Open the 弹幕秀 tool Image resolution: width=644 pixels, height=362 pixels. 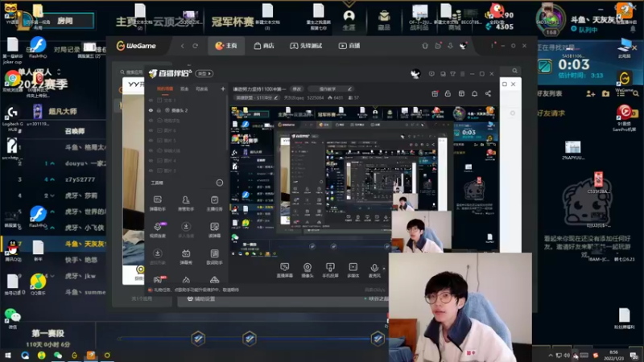186,257
